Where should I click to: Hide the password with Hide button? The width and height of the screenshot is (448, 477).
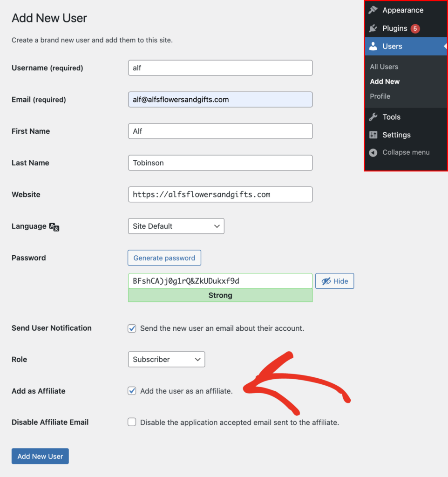[x=334, y=281]
